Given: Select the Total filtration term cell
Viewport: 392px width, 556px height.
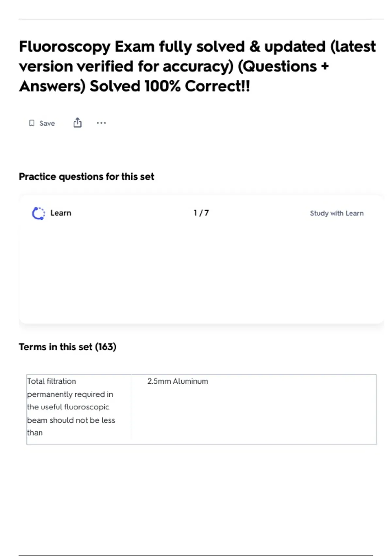Looking at the screenshot, I should [71, 407].
